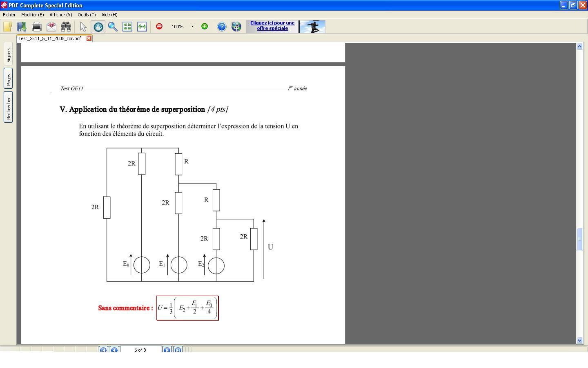The width and height of the screenshot is (588, 368).
Task: Click the scroll down arrow
Action: (x=579, y=340)
